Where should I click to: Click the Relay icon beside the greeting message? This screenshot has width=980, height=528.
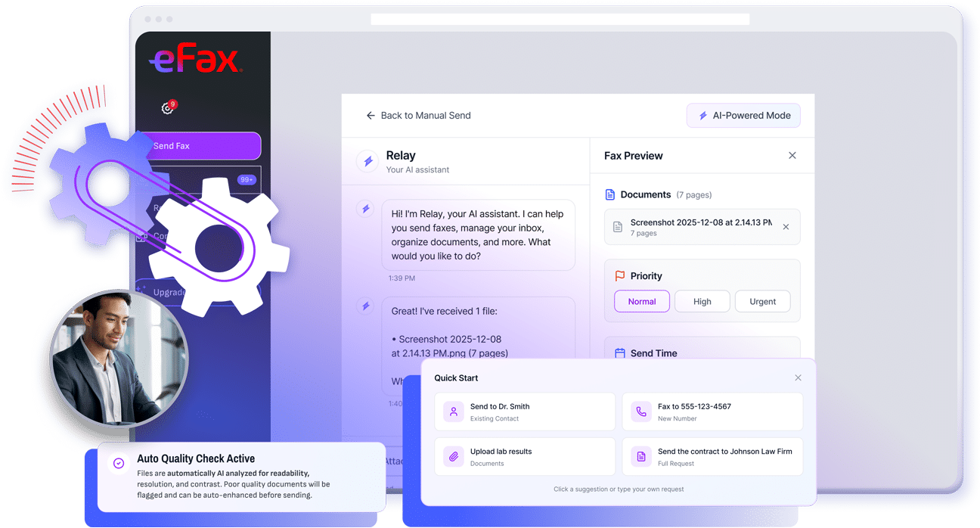[366, 209]
